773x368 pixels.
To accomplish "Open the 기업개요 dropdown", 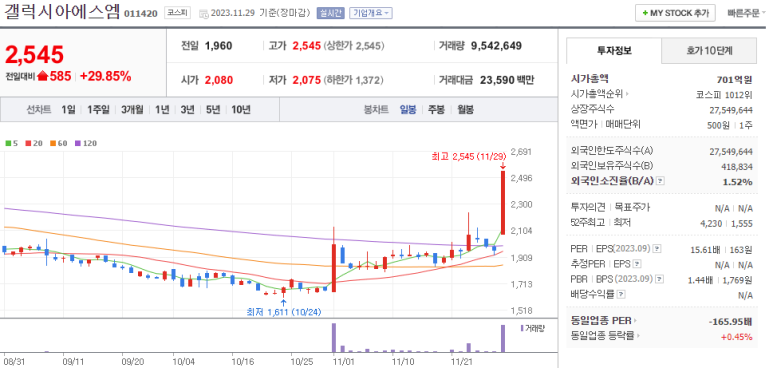I will click(x=371, y=13).
